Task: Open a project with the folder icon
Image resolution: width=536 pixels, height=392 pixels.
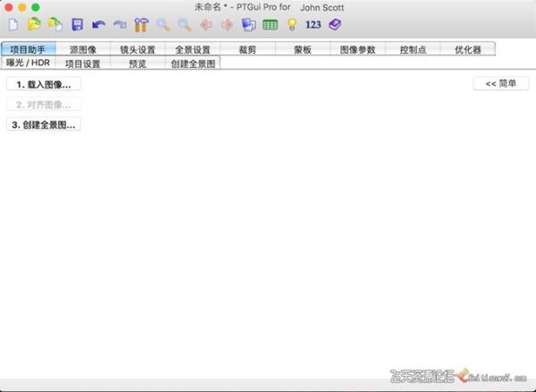Action: click(34, 24)
